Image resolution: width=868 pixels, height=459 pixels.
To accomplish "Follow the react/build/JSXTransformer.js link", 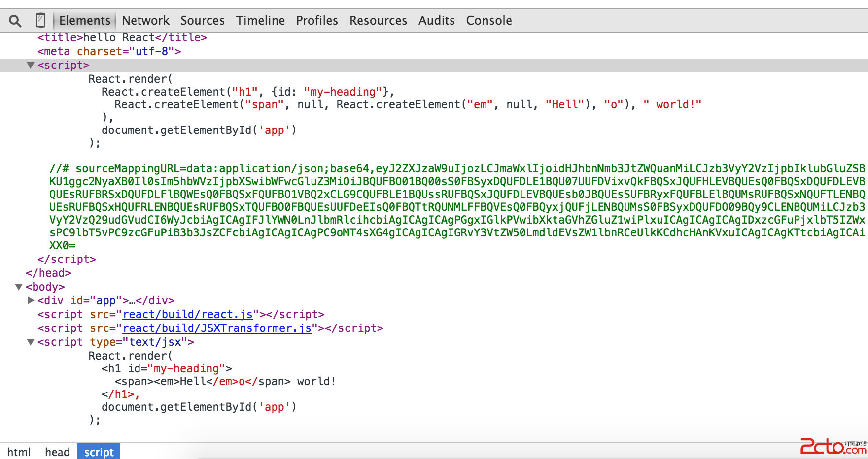I will coord(217,328).
